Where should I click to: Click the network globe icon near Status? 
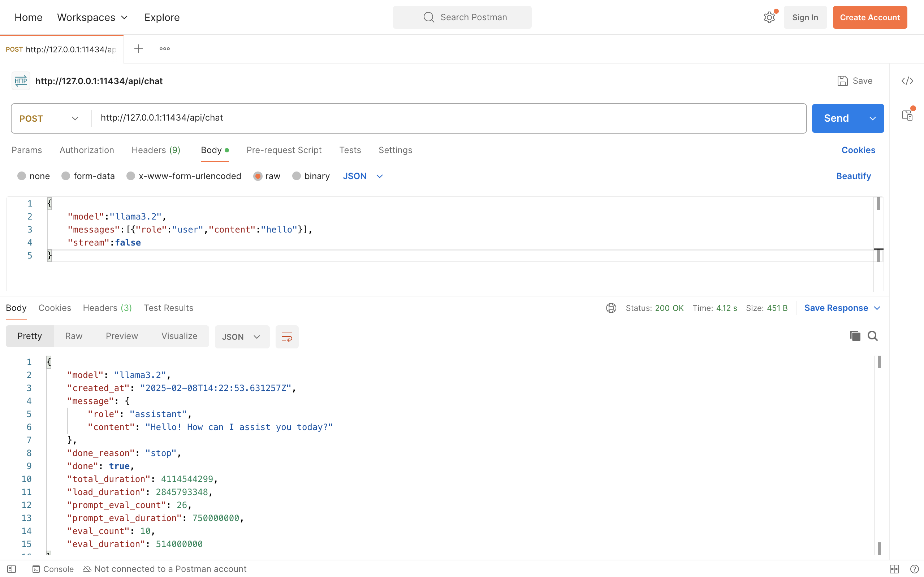pyautogui.click(x=611, y=308)
